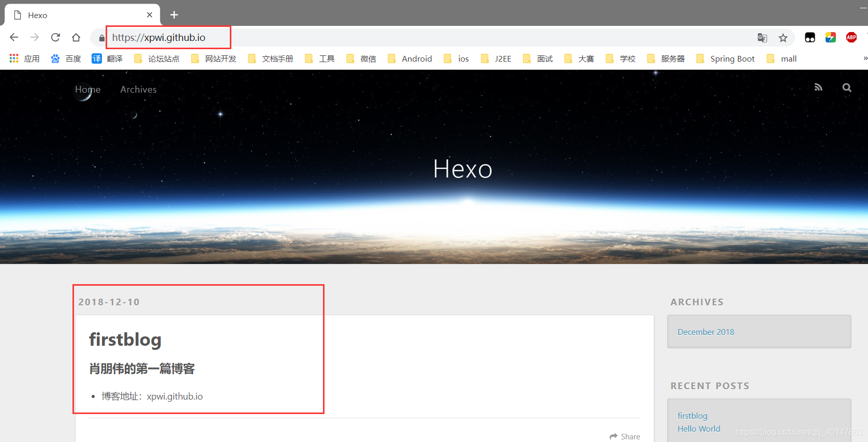The width and height of the screenshot is (868, 442).
Task: Click the padlock site security icon
Action: point(101,38)
